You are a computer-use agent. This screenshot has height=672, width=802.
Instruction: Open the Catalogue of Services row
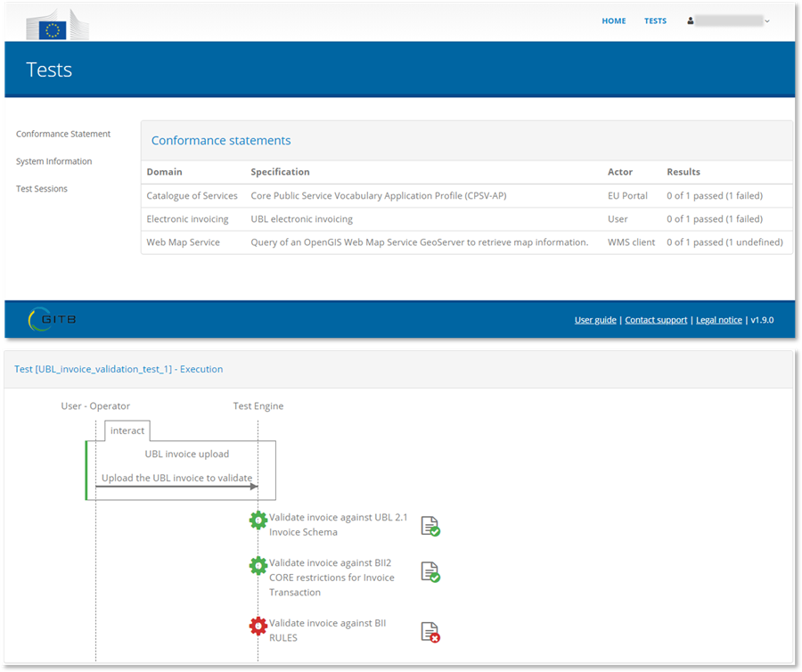point(466,196)
